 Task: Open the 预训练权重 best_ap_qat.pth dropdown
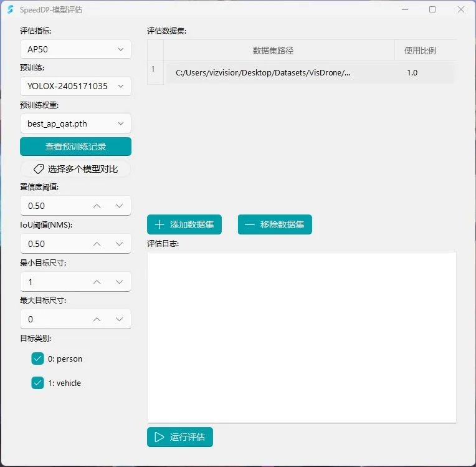[75, 123]
